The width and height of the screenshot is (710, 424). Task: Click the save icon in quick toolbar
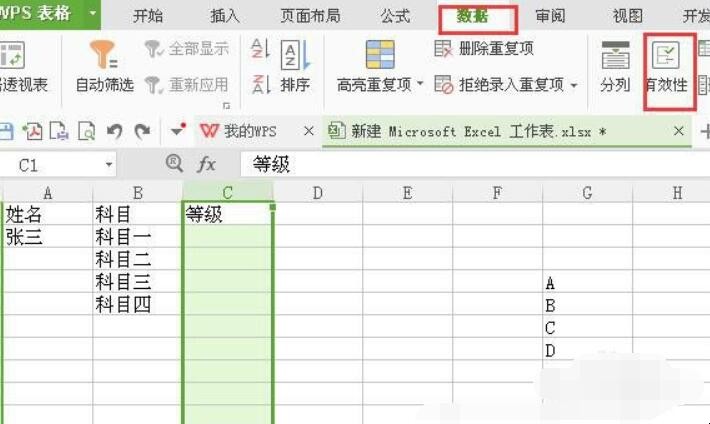coord(7,131)
